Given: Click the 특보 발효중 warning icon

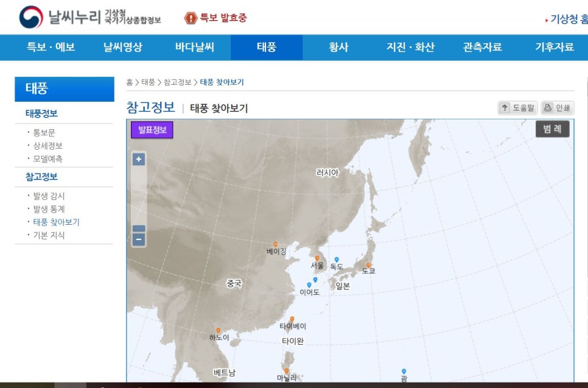Looking at the screenshot, I should coord(191,18).
